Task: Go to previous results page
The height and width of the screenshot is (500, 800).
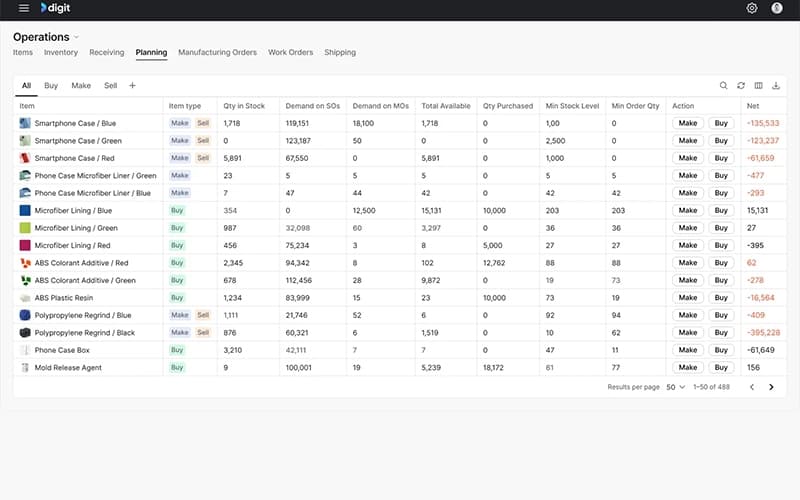Action: coord(752,387)
